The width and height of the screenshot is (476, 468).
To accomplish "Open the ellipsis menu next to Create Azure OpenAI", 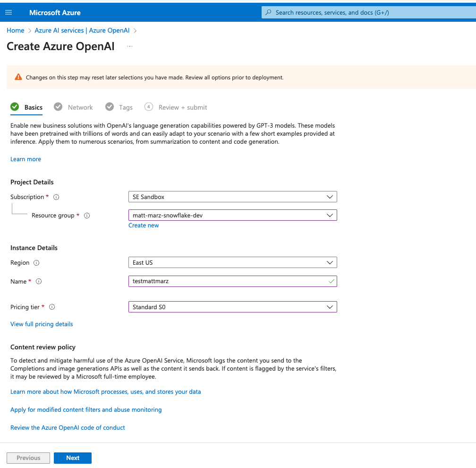I will coord(129,46).
